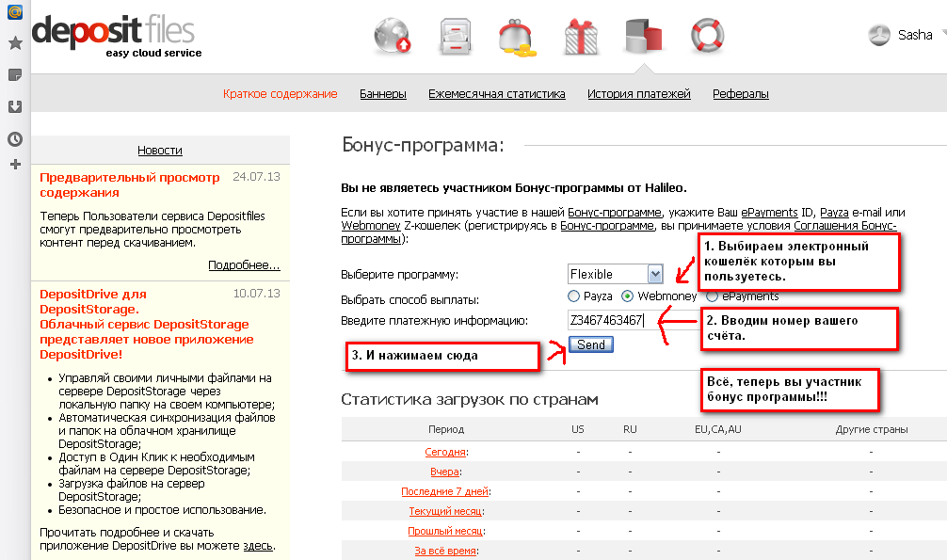Open the gift box icon
Viewport: 947px width, 560px height.
click(581, 37)
